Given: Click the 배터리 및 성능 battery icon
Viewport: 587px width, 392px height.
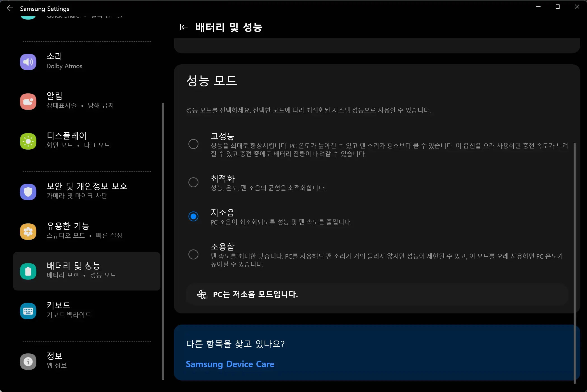Looking at the screenshot, I should pos(28,271).
